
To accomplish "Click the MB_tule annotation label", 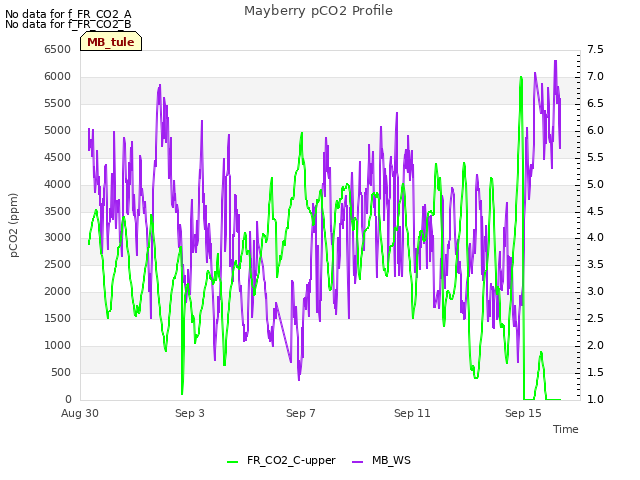I will coord(111,42).
